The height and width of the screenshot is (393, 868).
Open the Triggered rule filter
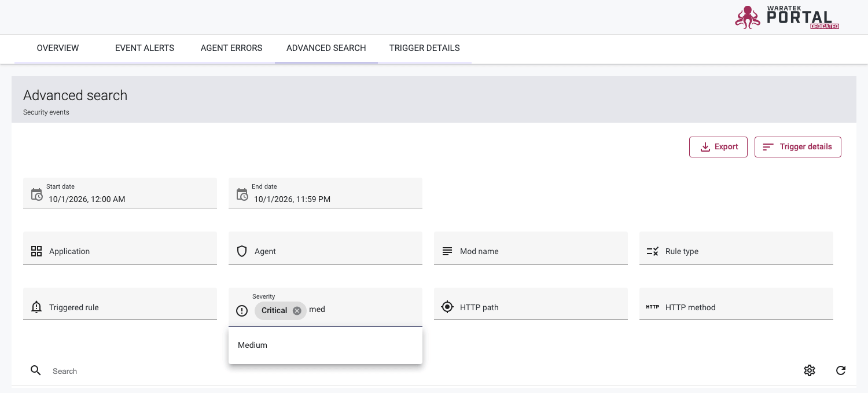(x=120, y=304)
